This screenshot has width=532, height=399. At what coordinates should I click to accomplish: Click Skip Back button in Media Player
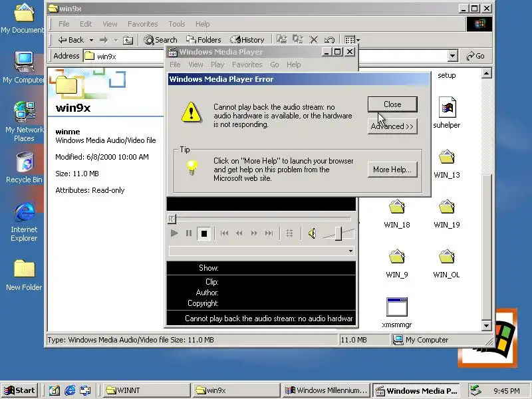click(x=224, y=233)
